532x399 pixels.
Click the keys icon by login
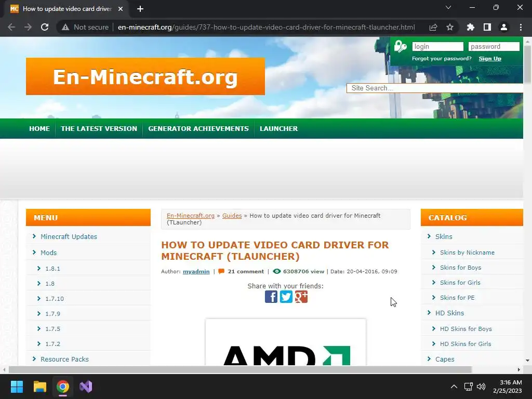pyautogui.click(x=401, y=46)
